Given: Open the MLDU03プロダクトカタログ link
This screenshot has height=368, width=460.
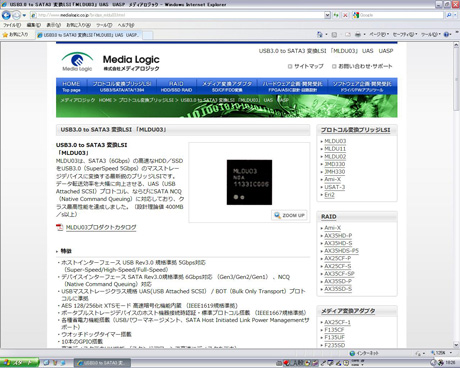Looking at the screenshot, I should coord(101,227).
